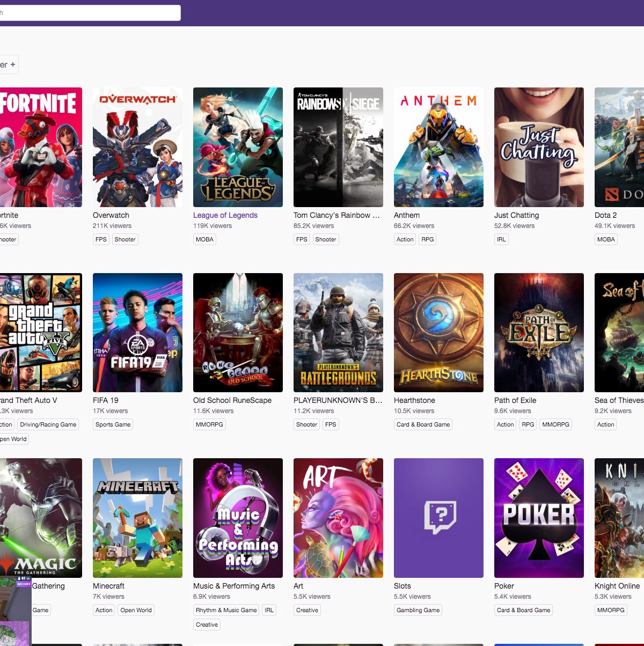Select the IRL tag under Just Chatting
Viewport: 644px width, 646px height.
coord(501,239)
